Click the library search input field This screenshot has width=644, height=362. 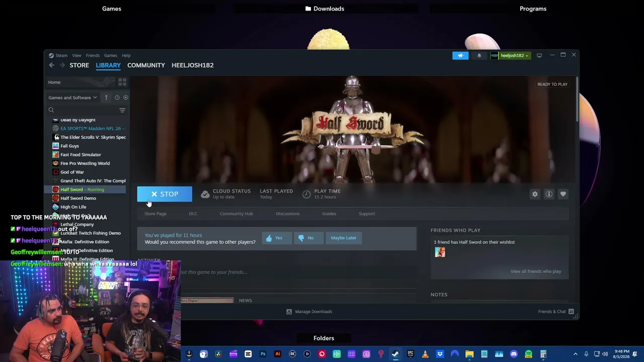tap(86, 110)
